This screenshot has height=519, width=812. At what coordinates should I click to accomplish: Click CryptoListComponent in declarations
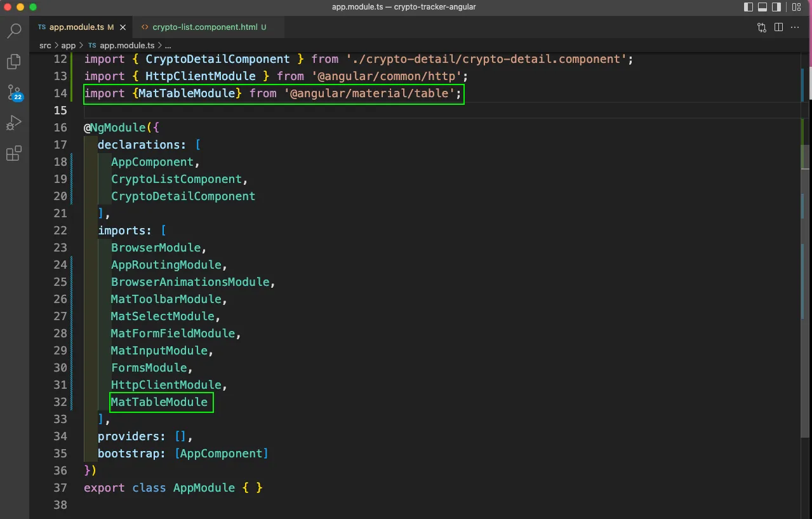pos(176,179)
